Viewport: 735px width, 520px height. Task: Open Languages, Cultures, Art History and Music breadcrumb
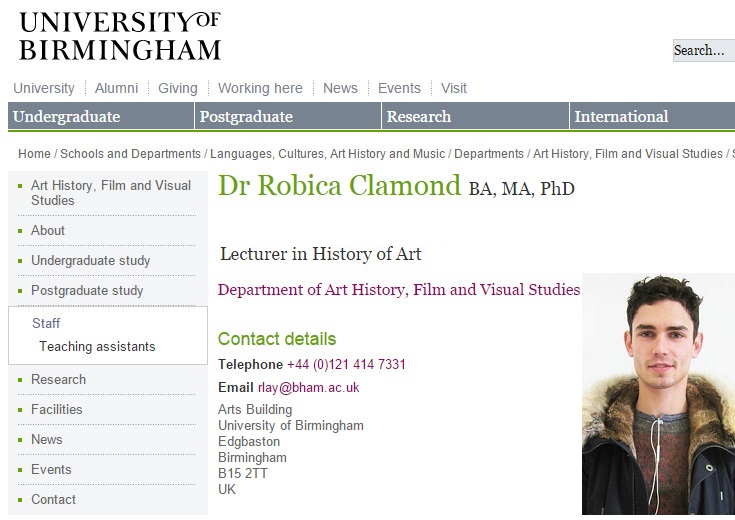point(327,154)
